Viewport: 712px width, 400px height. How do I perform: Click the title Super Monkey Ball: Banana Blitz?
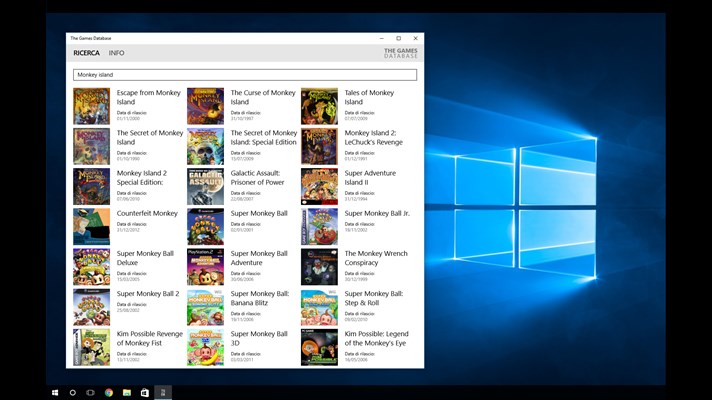[260, 298]
